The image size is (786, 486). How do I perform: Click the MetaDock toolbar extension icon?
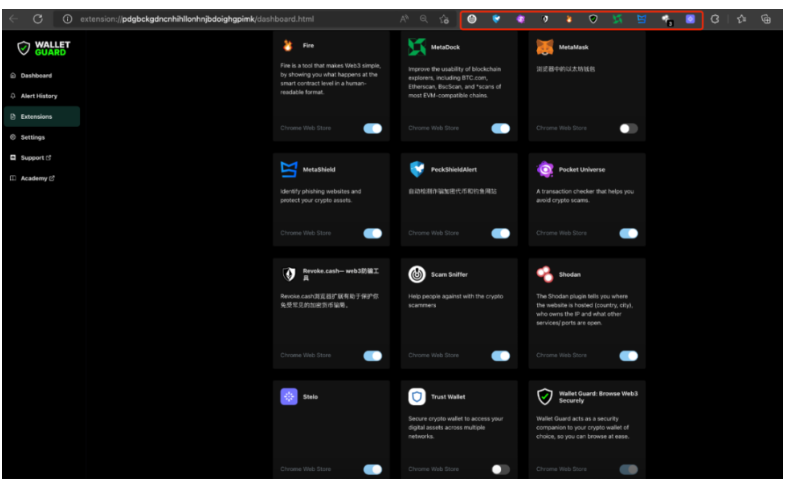[x=617, y=19]
